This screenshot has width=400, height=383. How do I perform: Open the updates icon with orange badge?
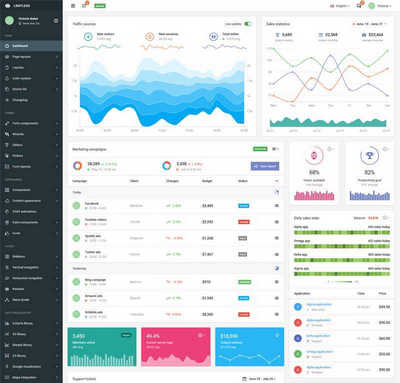tap(85, 5)
